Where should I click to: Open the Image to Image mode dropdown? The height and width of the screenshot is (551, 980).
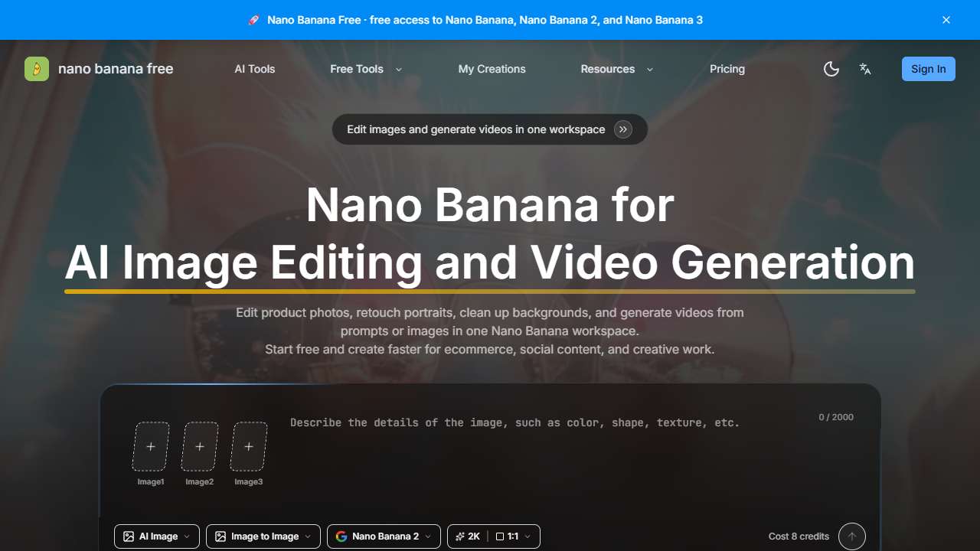[x=263, y=536]
